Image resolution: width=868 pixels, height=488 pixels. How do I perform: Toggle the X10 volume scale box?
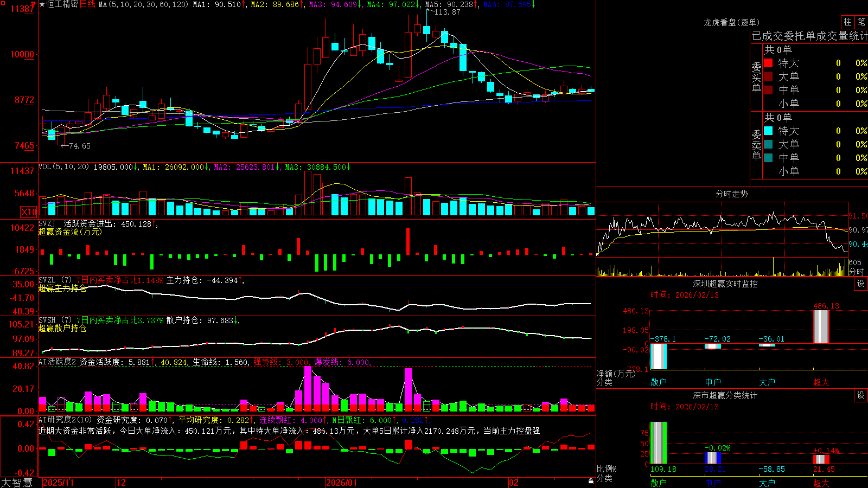(29, 212)
